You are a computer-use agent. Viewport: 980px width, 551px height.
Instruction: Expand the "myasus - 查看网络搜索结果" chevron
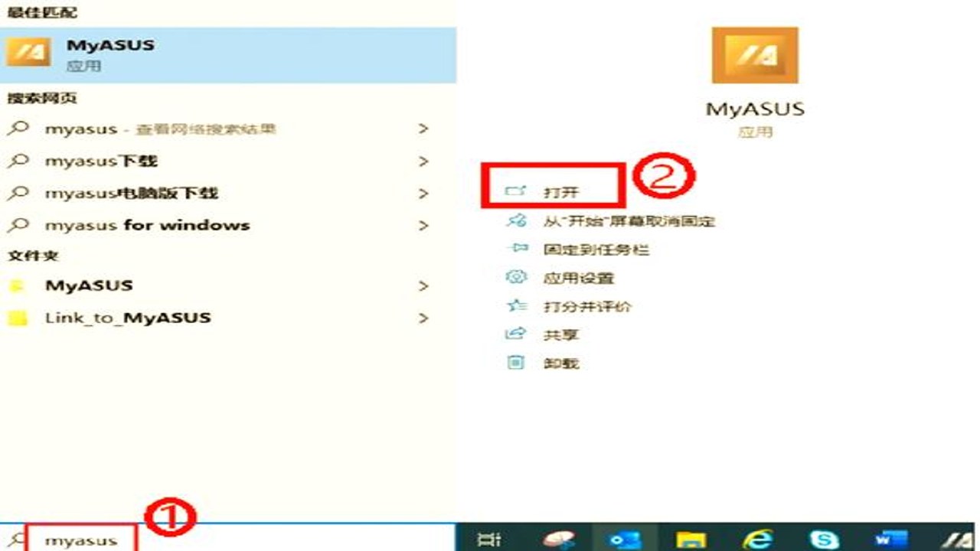tap(423, 129)
